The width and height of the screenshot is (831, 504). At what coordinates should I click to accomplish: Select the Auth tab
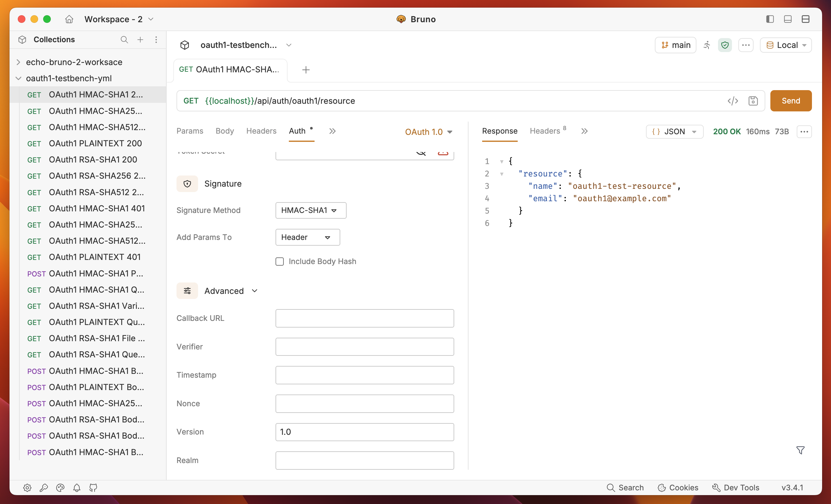[297, 131]
